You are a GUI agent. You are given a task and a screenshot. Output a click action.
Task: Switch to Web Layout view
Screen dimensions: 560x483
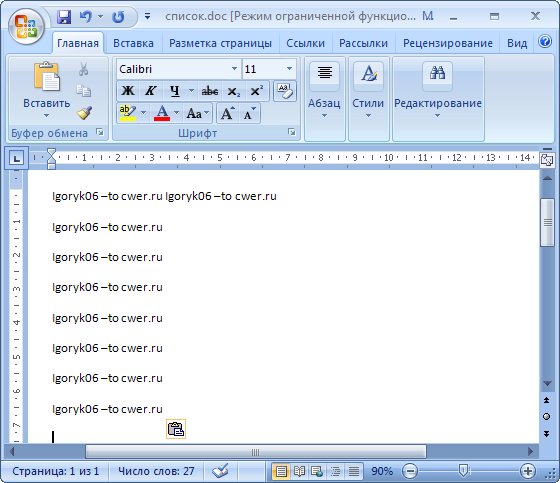(x=317, y=472)
